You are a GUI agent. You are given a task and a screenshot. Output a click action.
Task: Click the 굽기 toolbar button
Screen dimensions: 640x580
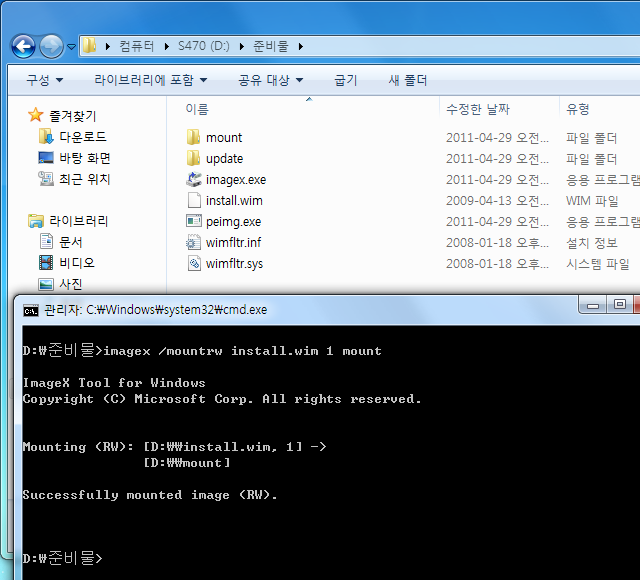coord(346,80)
